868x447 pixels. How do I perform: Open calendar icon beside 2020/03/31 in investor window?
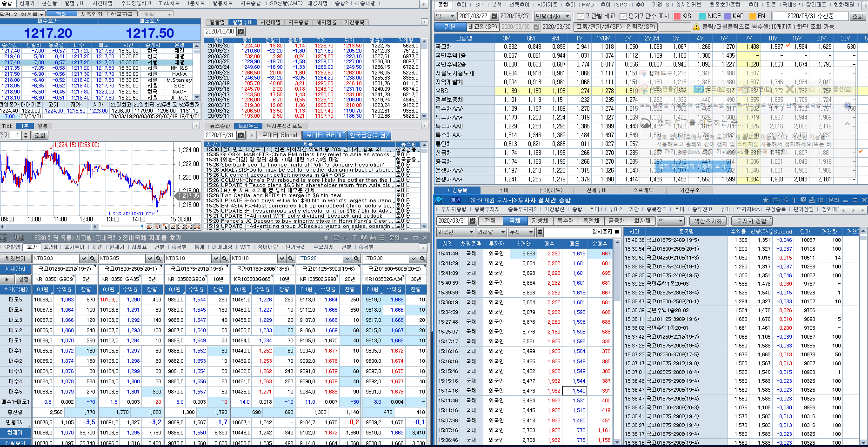point(472,221)
